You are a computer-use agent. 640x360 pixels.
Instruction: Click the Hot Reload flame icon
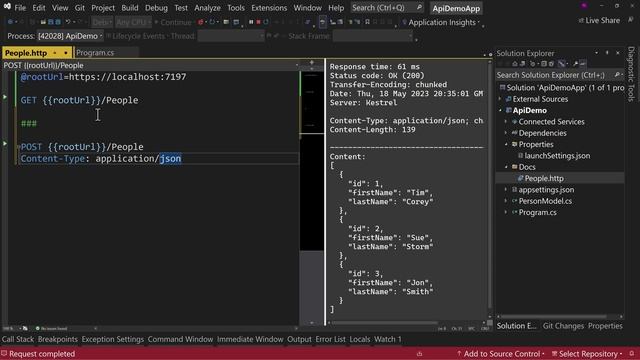(x=200, y=22)
